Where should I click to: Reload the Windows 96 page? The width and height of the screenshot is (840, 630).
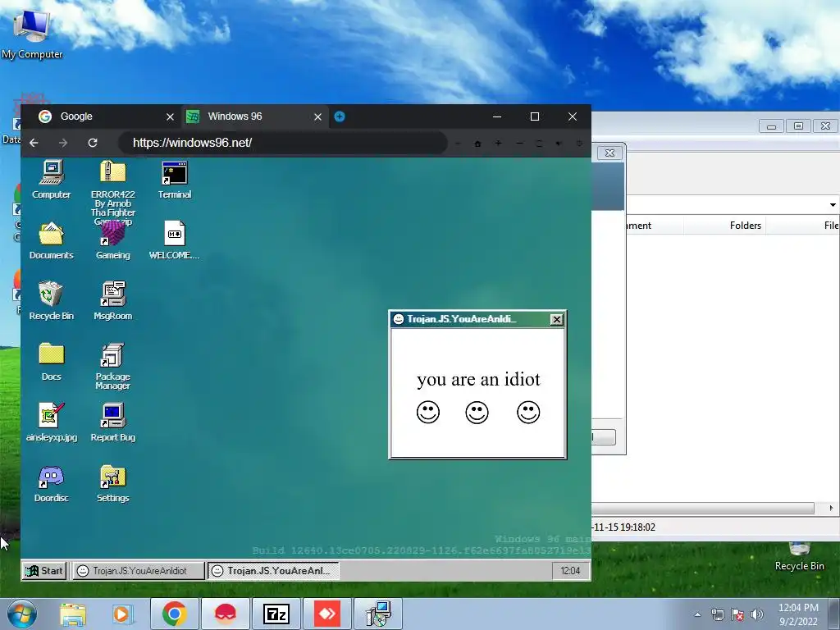[93, 143]
